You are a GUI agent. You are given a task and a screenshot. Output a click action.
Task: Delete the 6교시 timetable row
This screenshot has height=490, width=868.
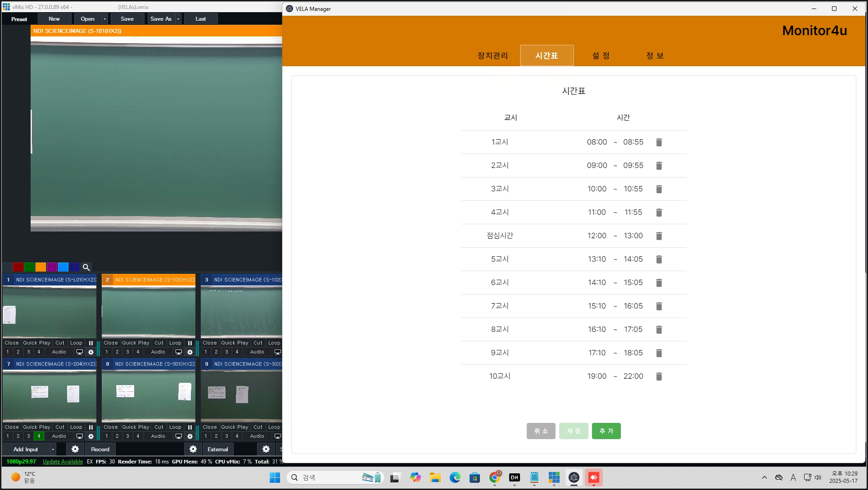click(659, 283)
